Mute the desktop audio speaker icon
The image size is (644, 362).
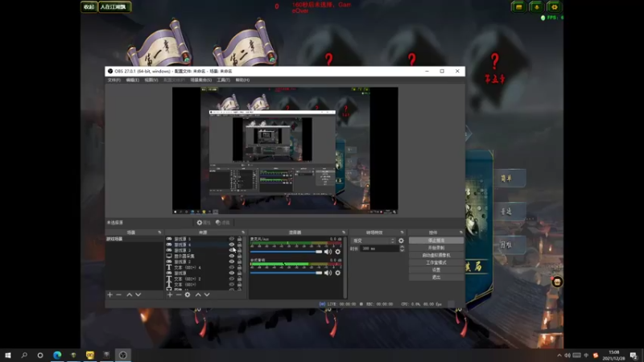[x=328, y=273]
